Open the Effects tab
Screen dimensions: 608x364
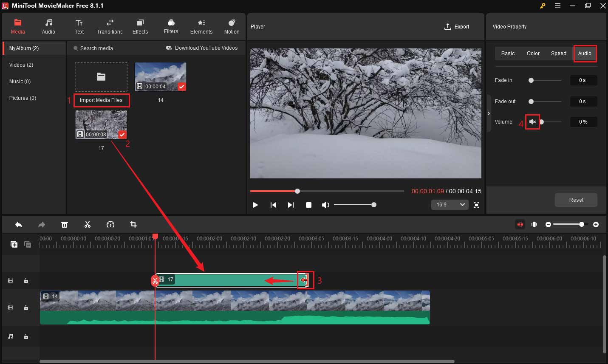pyautogui.click(x=140, y=26)
